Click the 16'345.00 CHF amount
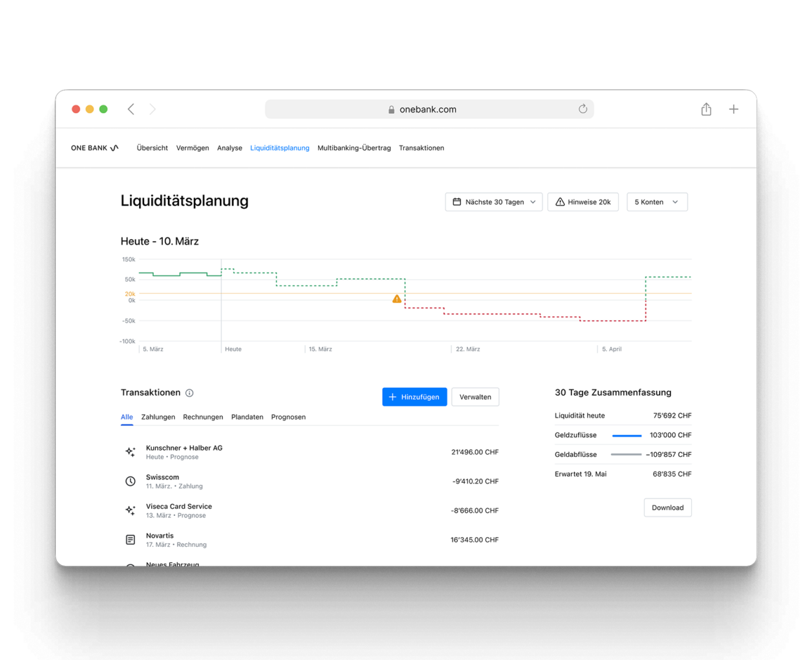 click(x=475, y=540)
